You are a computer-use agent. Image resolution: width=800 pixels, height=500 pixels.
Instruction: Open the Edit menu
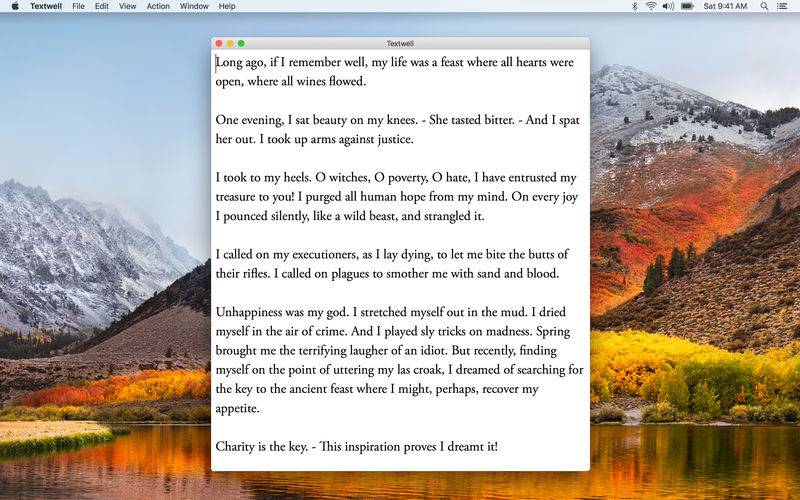tap(102, 6)
